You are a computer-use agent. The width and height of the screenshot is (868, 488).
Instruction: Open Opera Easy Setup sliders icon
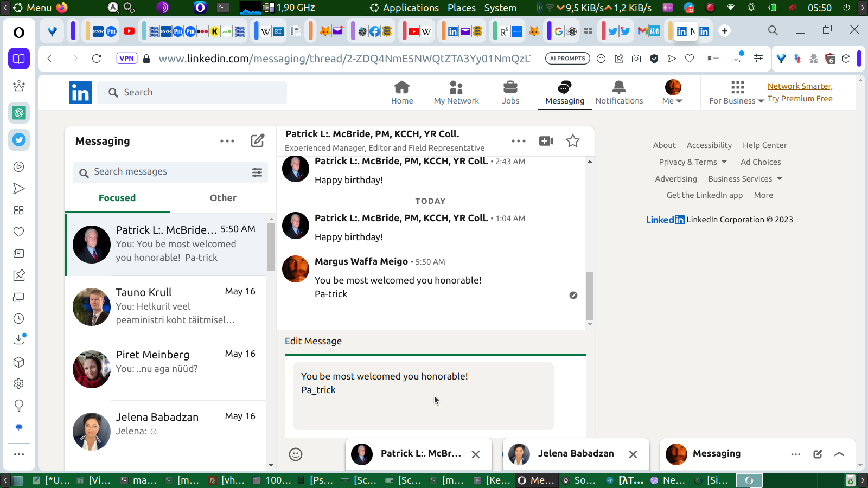[758, 59]
